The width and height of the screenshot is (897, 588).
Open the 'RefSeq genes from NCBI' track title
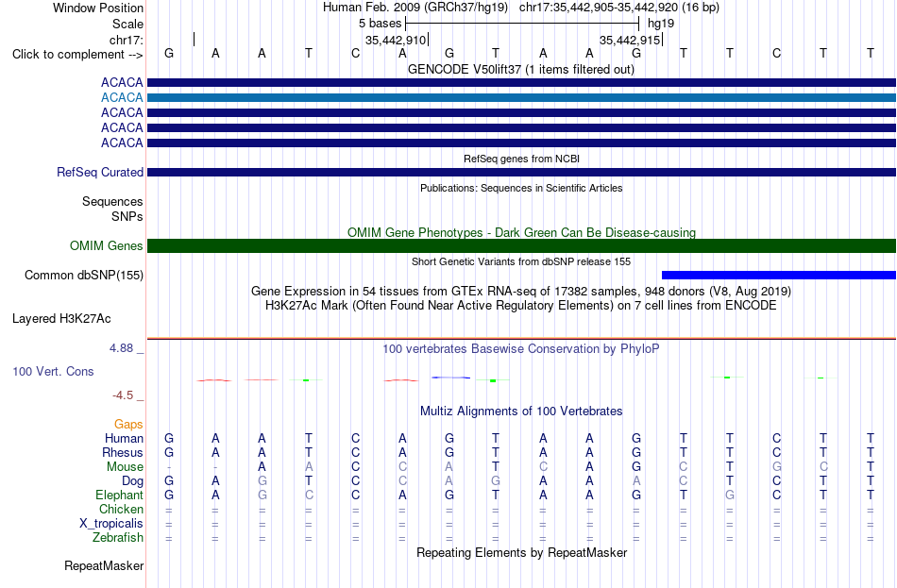[521, 159]
